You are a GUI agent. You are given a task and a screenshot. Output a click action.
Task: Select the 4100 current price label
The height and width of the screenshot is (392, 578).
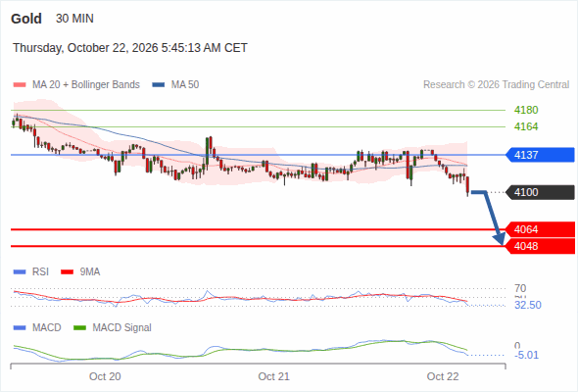540,192
